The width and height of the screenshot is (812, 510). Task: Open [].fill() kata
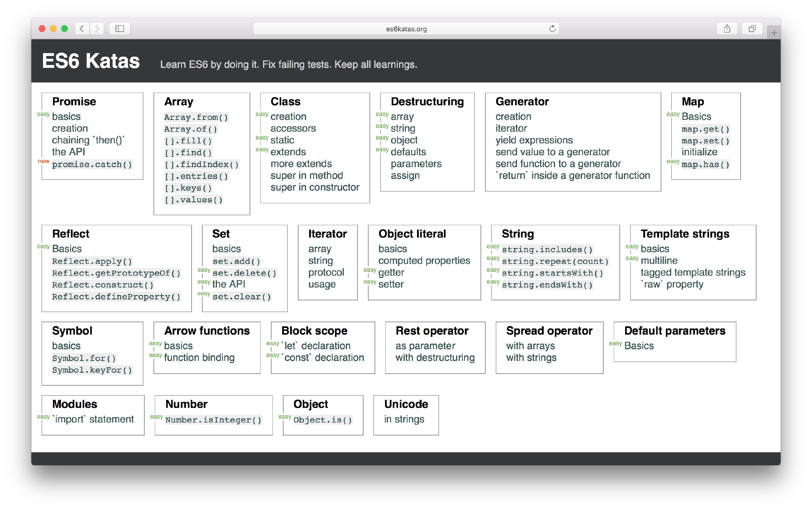pyautogui.click(x=188, y=141)
